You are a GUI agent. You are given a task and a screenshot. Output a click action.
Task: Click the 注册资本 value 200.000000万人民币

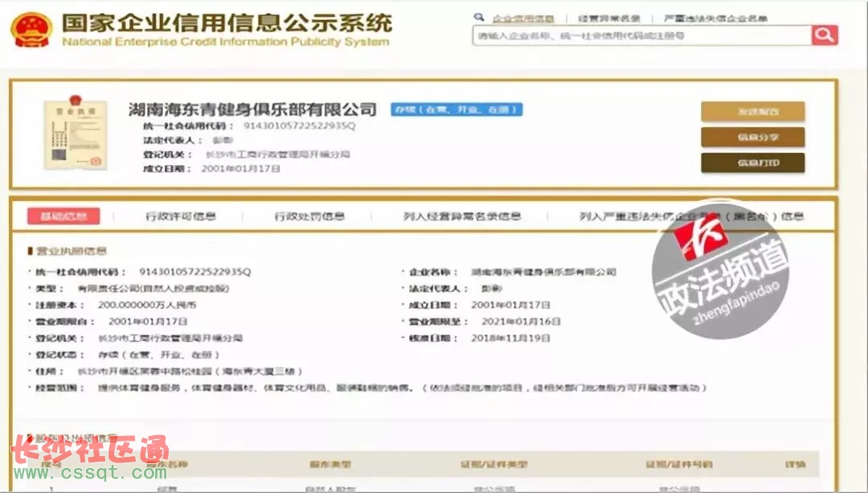(147, 305)
